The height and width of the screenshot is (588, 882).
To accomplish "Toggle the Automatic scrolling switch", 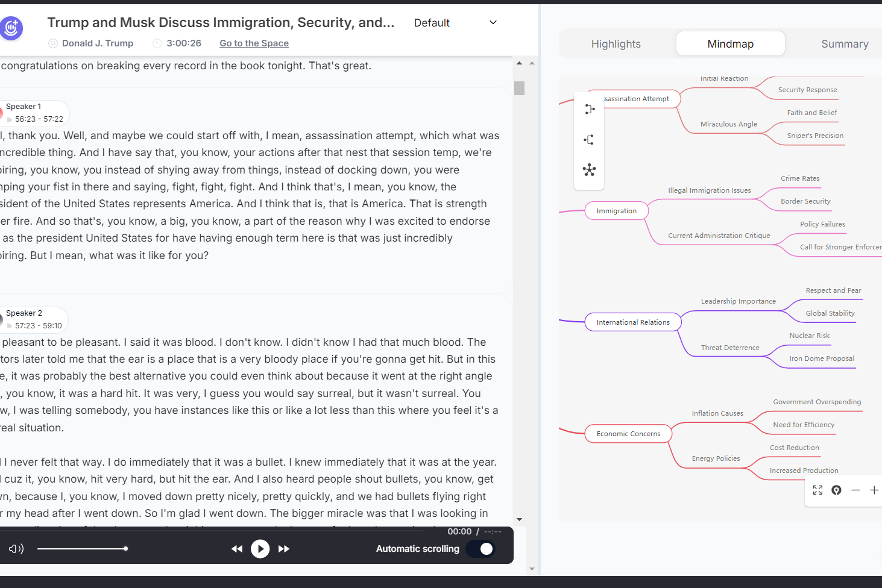I will pyautogui.click(x=481, y=549).
